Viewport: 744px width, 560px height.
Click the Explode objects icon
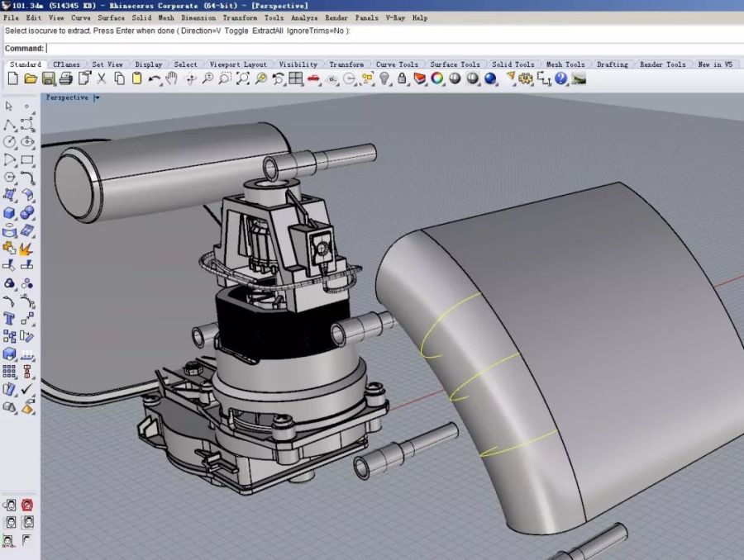point(26,248)
